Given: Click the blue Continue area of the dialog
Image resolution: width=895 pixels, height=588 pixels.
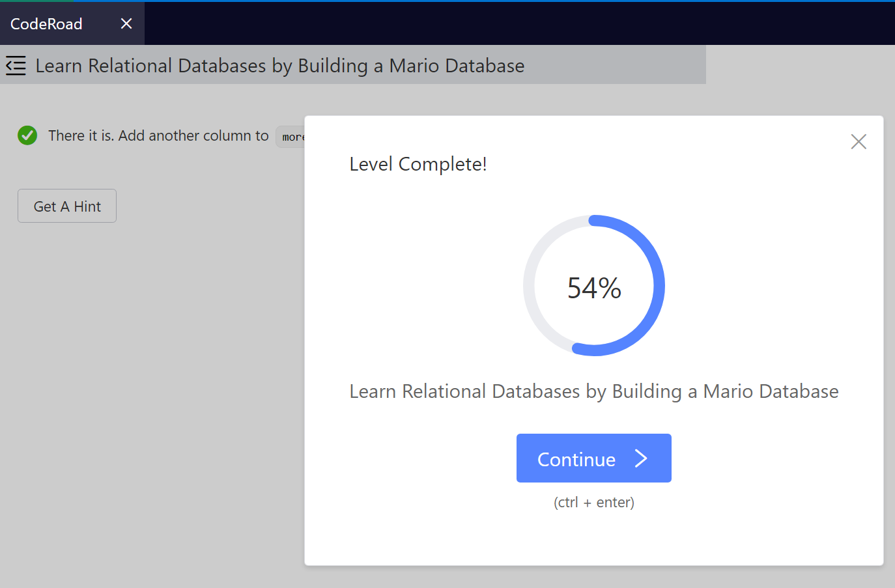Looking at the screenshot, I should [593, 458].
